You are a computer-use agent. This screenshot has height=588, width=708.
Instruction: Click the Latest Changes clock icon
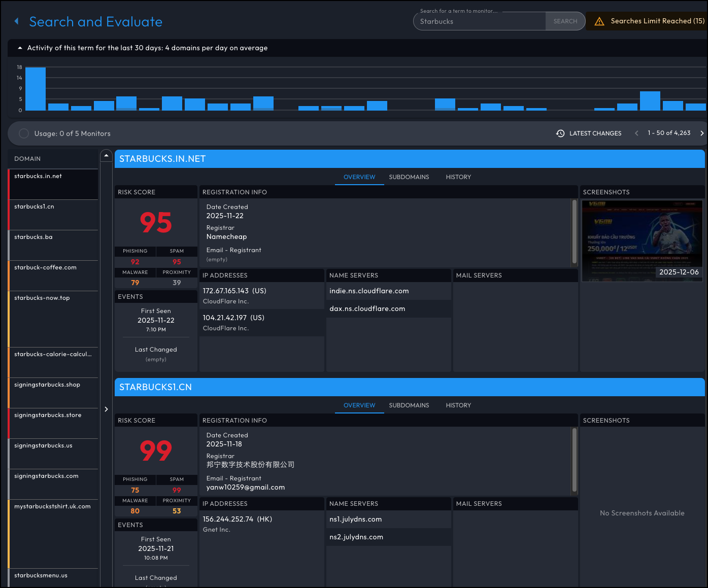[x=560, y=133]
